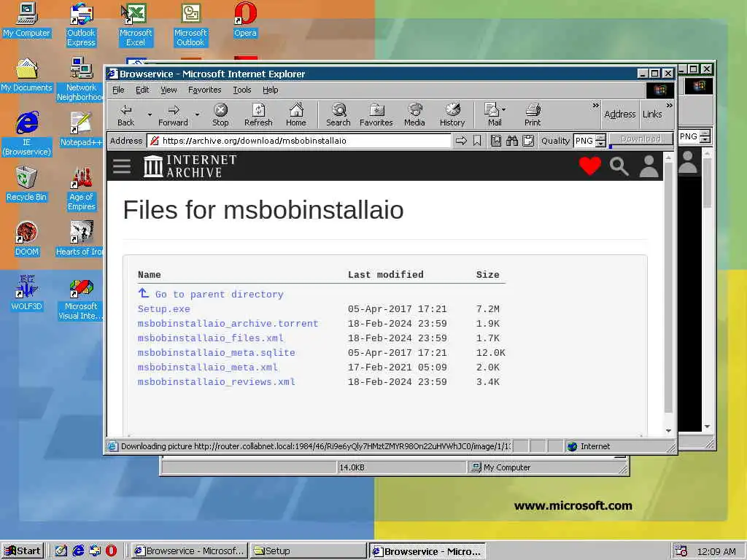Click the Internet Archive search magnifier
The height and width of the screenshot is (560, 747).
[619, 166]
